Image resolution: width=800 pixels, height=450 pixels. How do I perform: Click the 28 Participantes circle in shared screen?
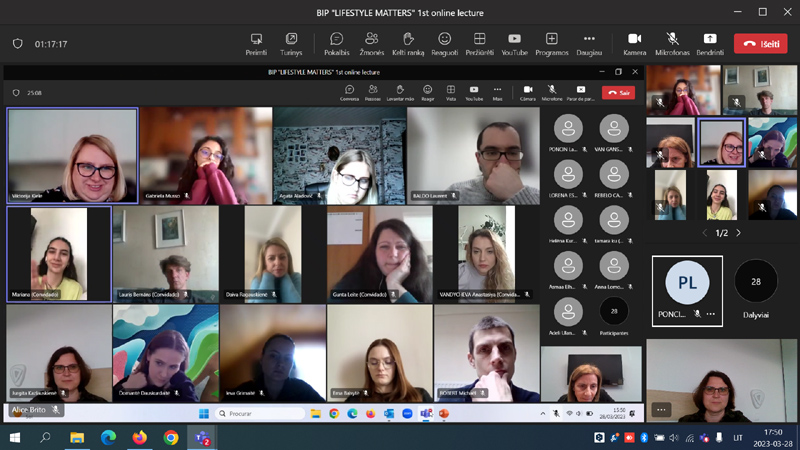pos(614,311)
